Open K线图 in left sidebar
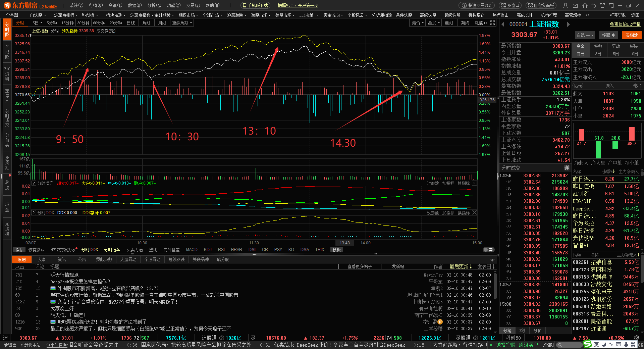 (x=7, y=52)
